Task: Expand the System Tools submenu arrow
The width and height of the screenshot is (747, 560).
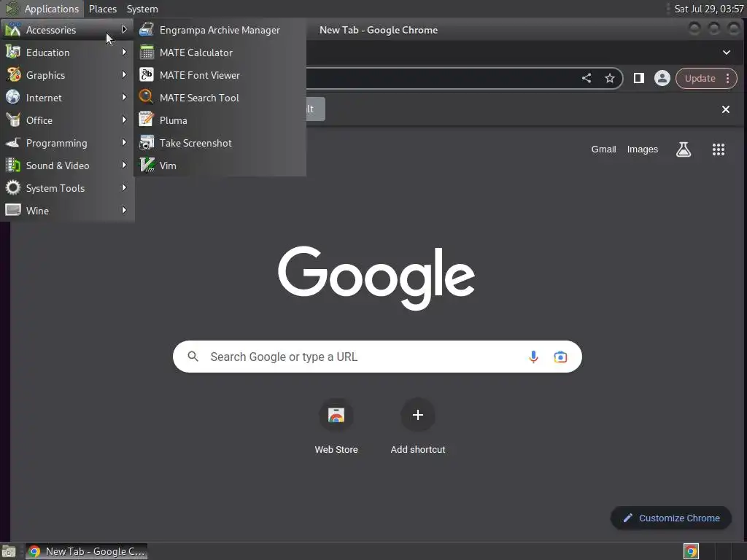Action: 124,187
